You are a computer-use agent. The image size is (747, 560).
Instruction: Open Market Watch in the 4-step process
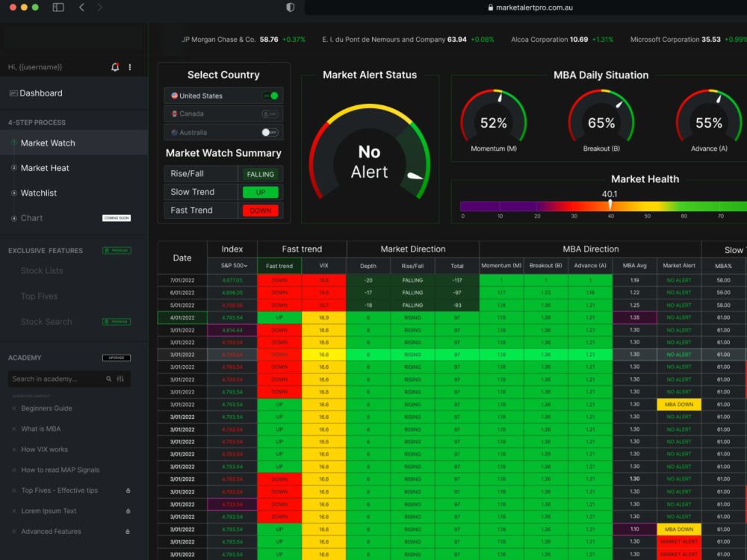[x=74, y=143]
